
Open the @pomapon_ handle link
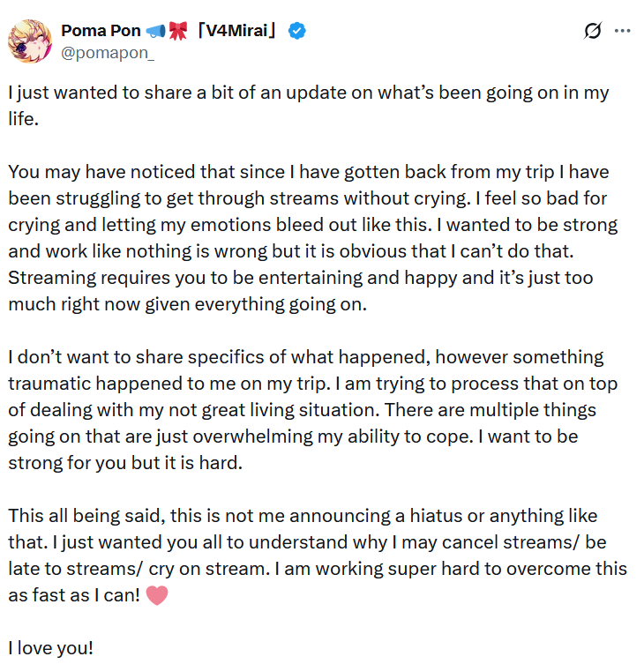108,53
